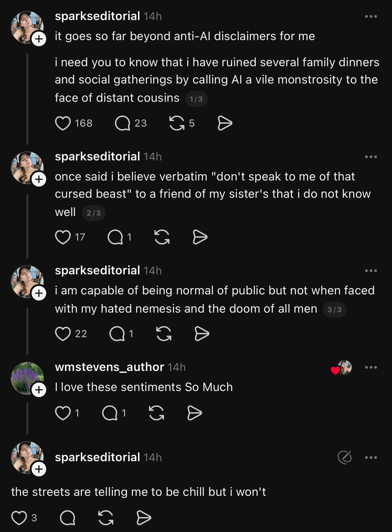
Task: Share wmstevens_author's reply
Action: coord(194,413)
